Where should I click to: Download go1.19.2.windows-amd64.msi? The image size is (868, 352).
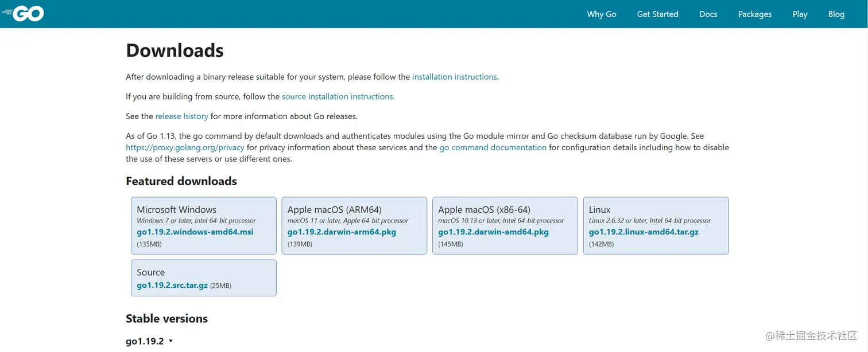point(195,232)
